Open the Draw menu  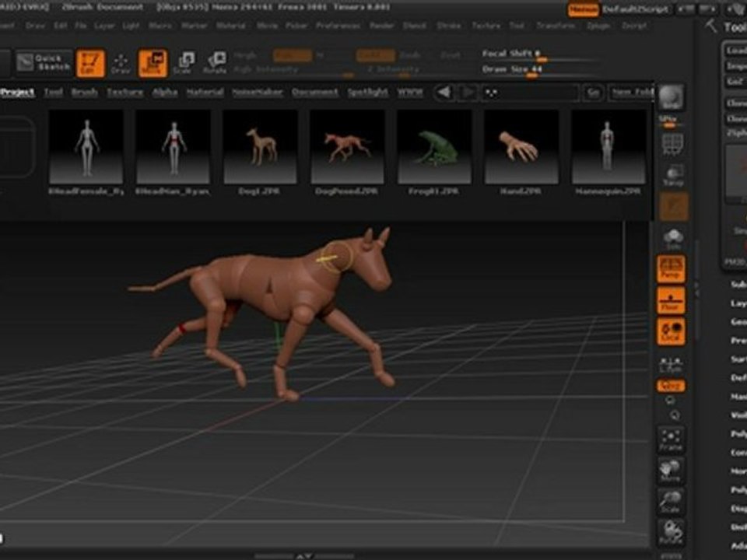(x=35, y=25)
